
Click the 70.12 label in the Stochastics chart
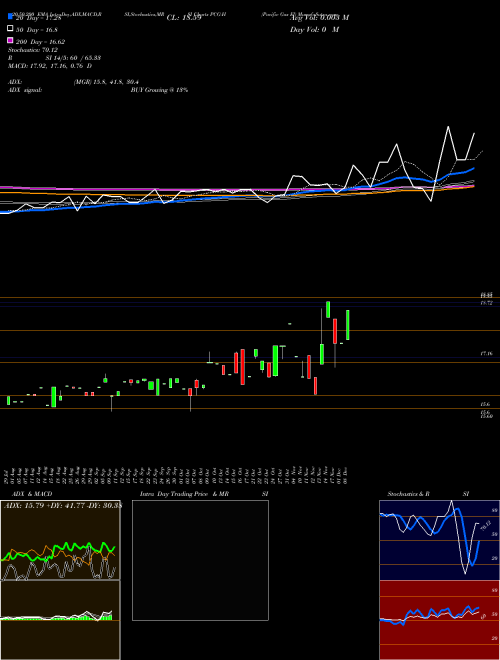484,526
